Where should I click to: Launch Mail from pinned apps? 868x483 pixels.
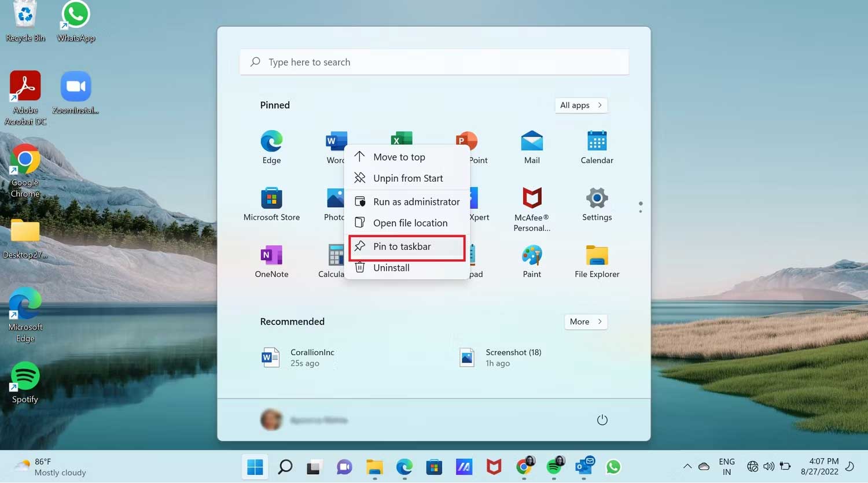pyautogui.click(x=532, y=148)
